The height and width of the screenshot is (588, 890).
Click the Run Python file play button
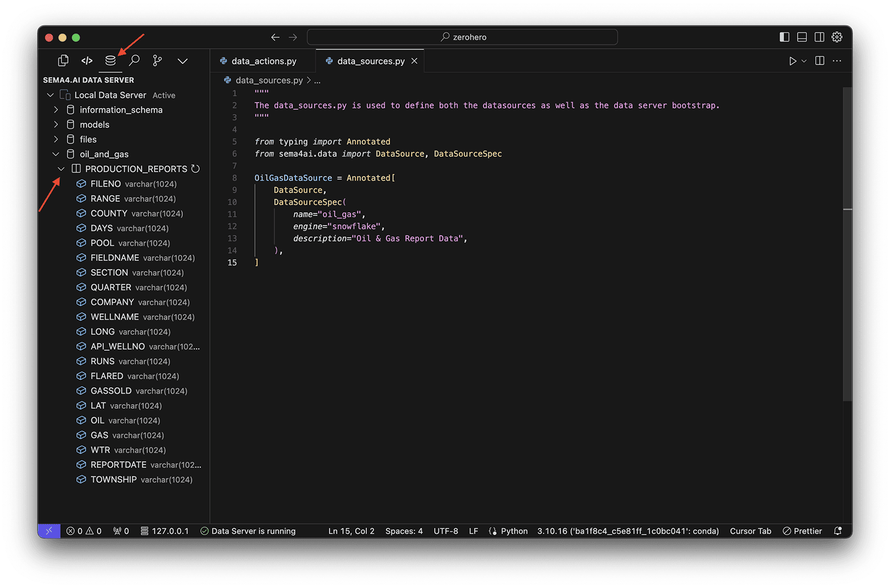coord(793,61)
